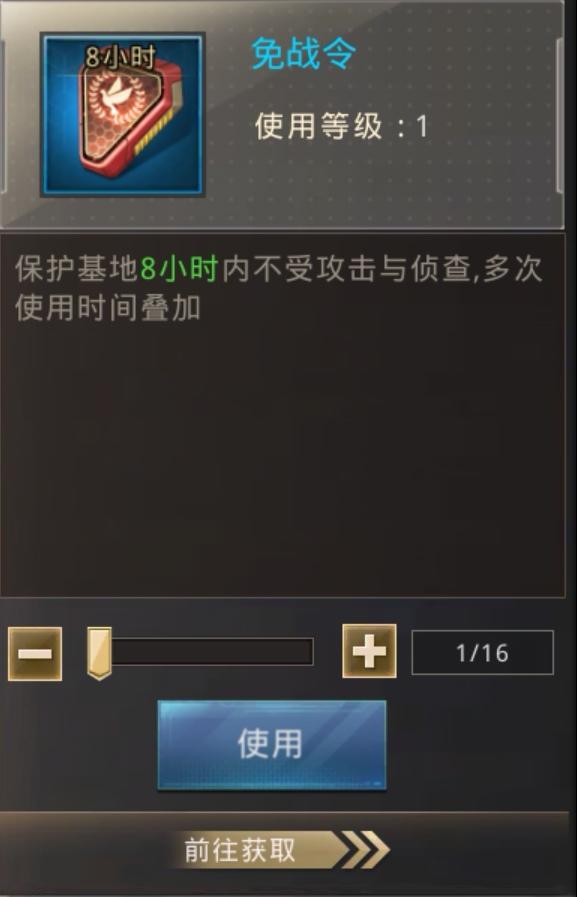Screen dimensions: 577x897
Task: Tap the 保护基地 description text
Action: [x=77, y=269]
